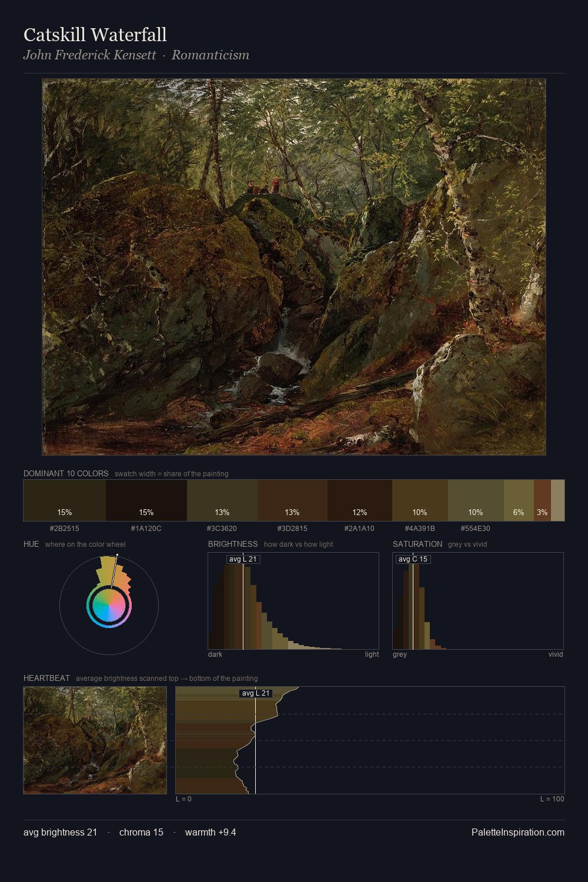Screen dimensions: 588x882
Task: Pick the 10% swatch above #554E30
Action: pos(476,500)
